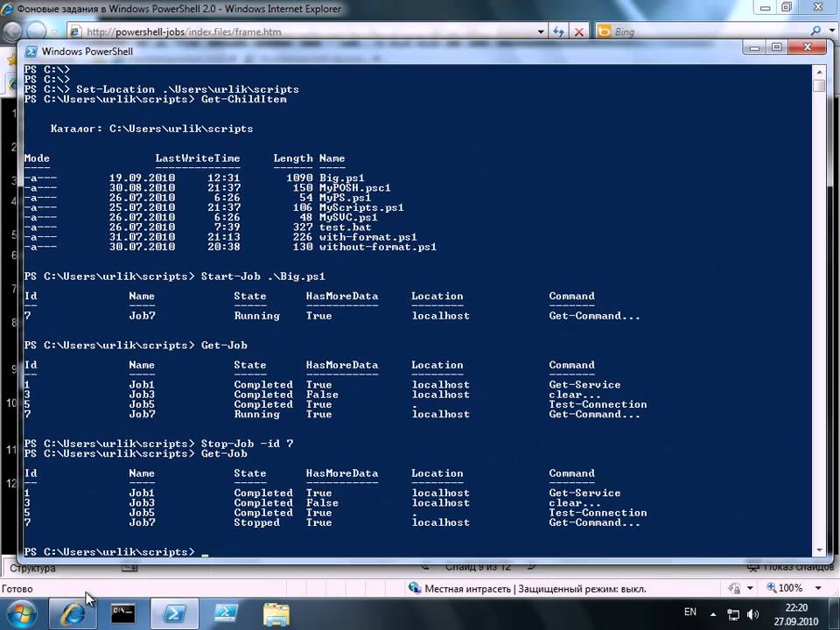Viewport: 840px width, 630px height.
Task: Click the Internet Explorer forward navigation arrow
Action: pos(37,31)
